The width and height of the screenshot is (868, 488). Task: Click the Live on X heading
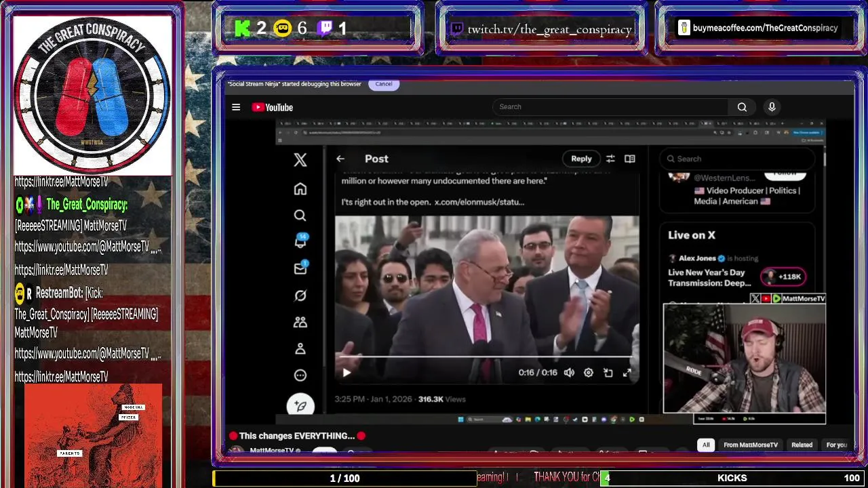point(692,235)
